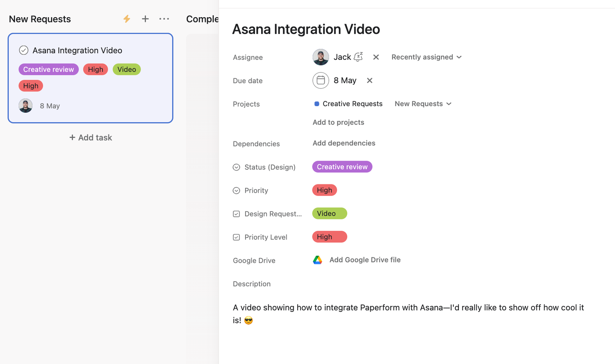Screen dimensions: 615x364
Task: Clear the 8 May due date
Action: pyautogui.click(x=369, y=80)
